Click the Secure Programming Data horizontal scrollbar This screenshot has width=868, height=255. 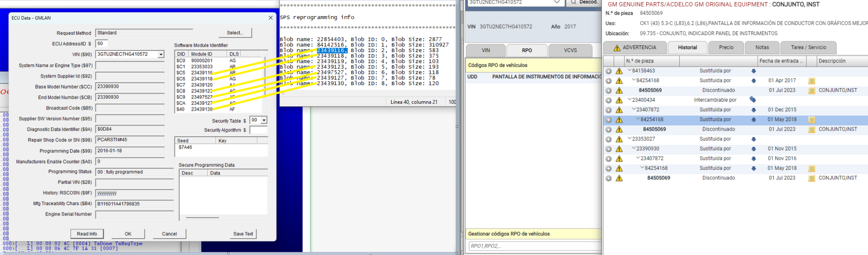point(202,217)
